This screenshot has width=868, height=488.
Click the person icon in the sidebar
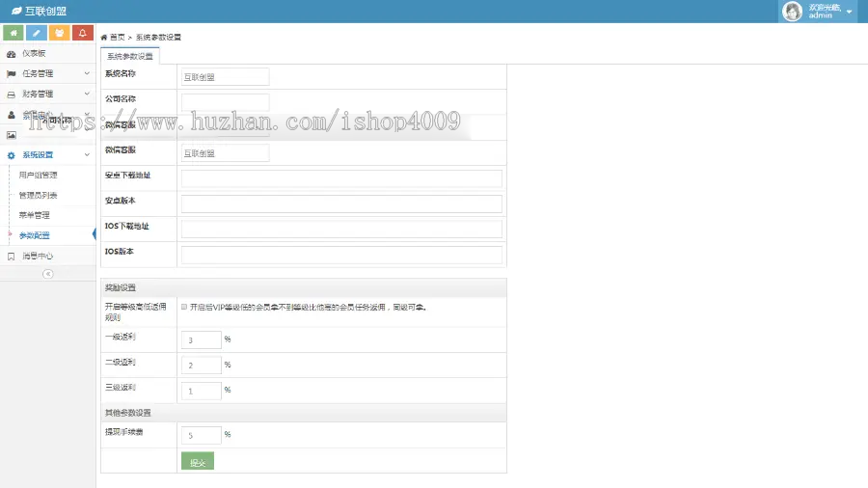(x=11, y=115)
